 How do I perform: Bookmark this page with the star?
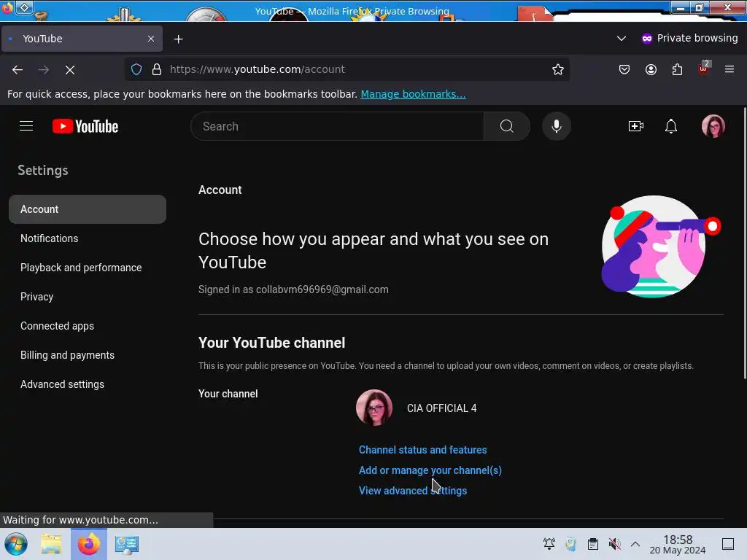(x=558, y=69)
